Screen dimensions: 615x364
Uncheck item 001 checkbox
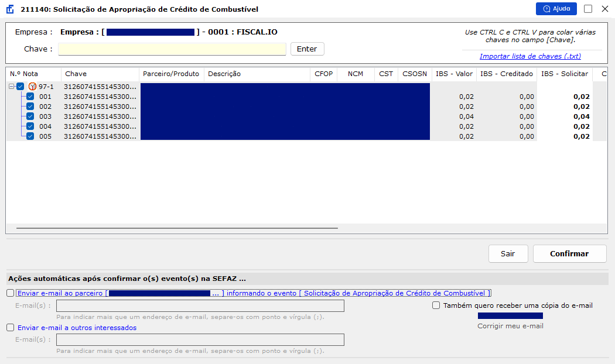pos(30,97)
